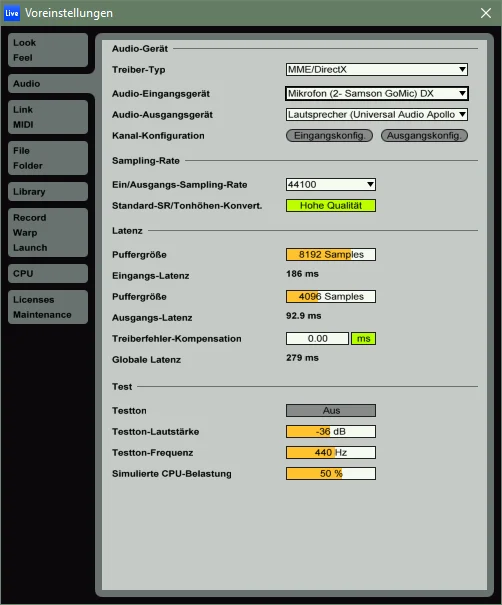Viewport: 502px width, 605px height.
Task: Open the Record Warp Launch tab
Action: click(x=48, y=233)
